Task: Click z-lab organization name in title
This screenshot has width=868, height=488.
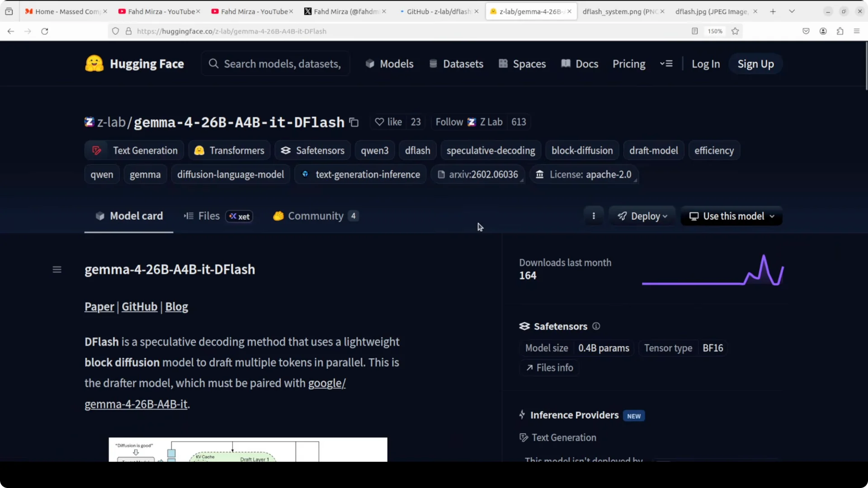Action: (x=111, y=122)
